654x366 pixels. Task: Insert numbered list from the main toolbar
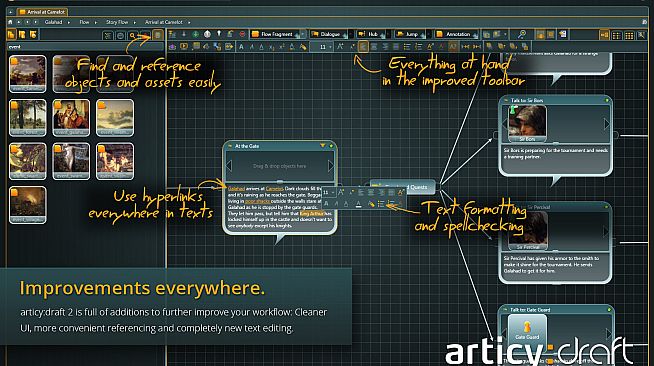(x=418, y=47)
